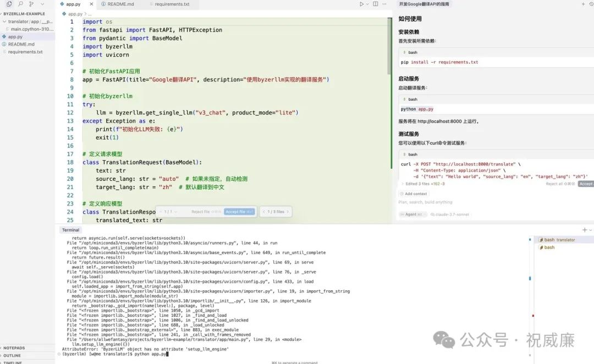Open the Agent mode dropdown
This screenshot has height=364, width=594.
[413, 214]
